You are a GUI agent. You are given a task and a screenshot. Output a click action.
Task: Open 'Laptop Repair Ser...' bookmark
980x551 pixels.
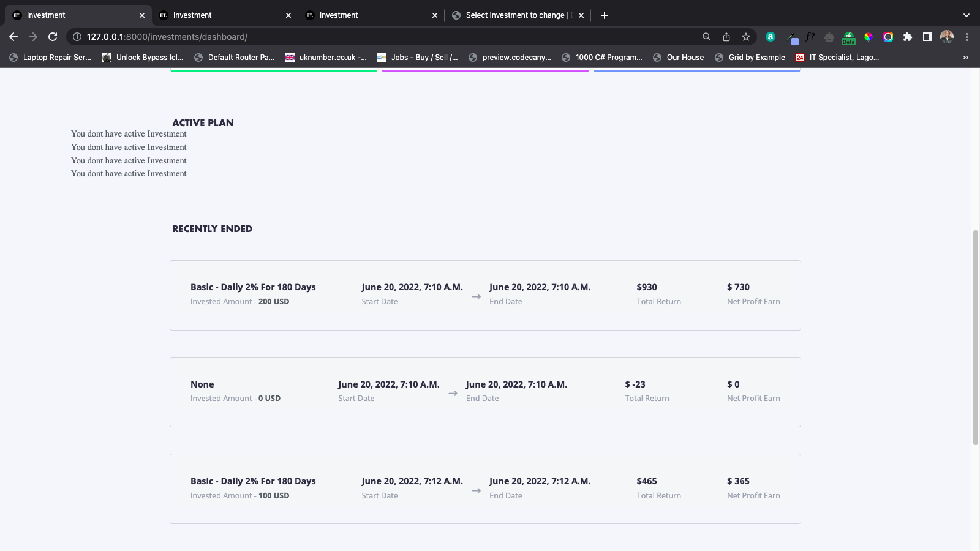click(x=50, y=58)
